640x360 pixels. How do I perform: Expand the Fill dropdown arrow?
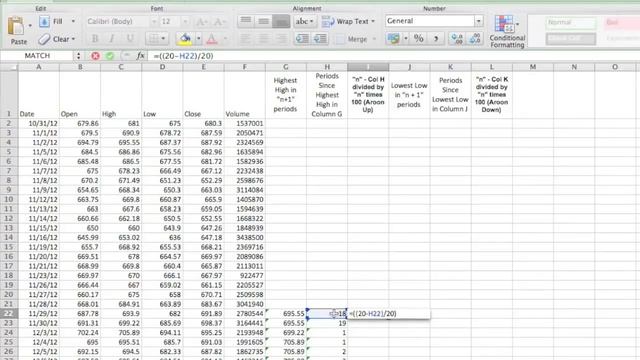coord(73,21)
